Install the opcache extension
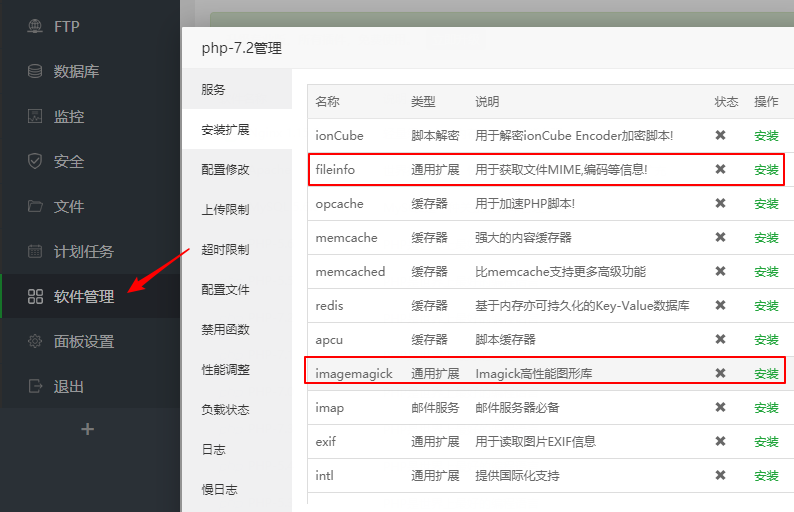Image resolution: width=794 pixels, height=512 pixels. tap(766, 204)
